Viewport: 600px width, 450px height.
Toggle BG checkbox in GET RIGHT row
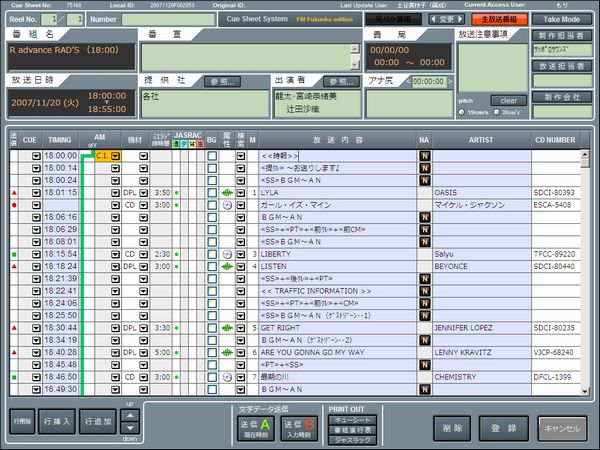pyautogui.click(x=212, y=328)
